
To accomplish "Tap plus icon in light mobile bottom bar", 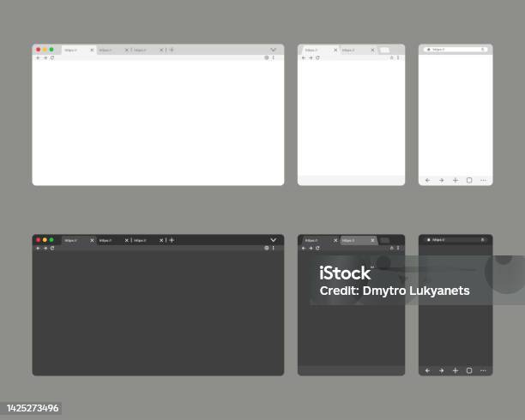I will 456,180.
